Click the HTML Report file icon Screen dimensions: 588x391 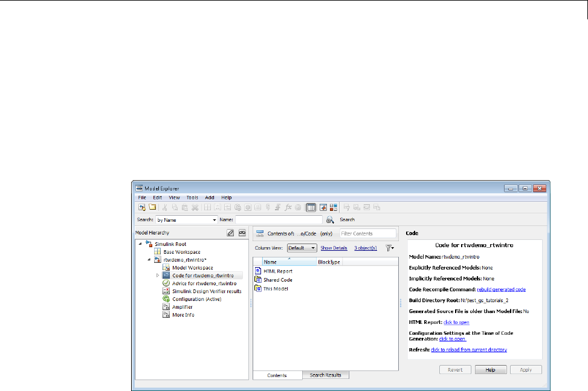point(258,271)
